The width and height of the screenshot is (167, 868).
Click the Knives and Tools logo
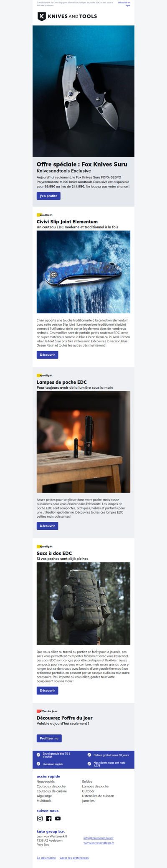coord(67,16)
